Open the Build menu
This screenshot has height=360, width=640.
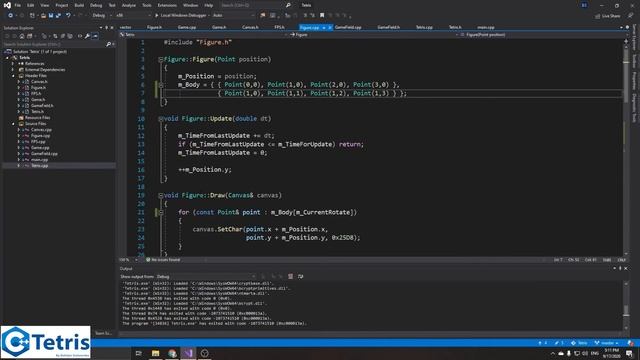point(79,5)
